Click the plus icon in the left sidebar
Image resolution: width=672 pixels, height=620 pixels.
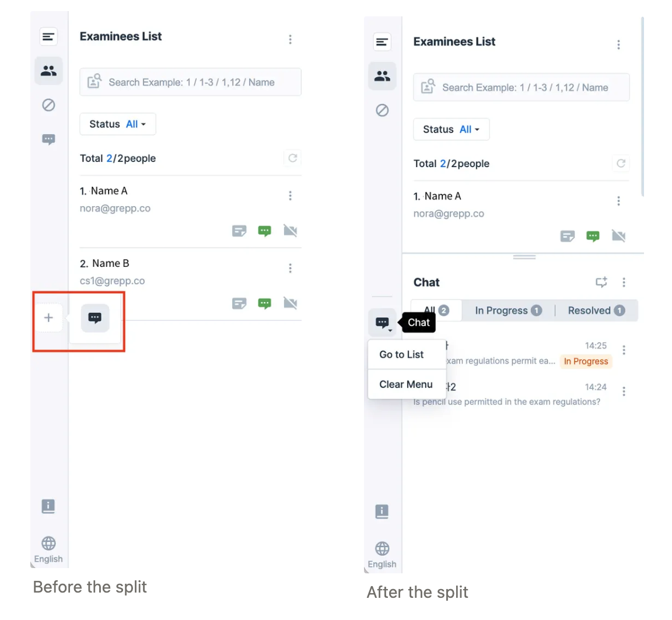point(48,318)
